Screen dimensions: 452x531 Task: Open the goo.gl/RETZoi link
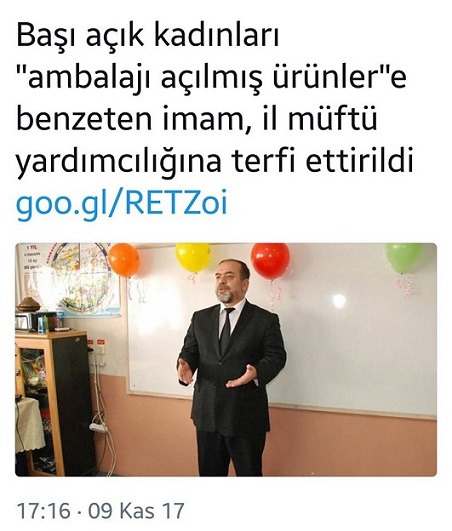click(122, 204)
